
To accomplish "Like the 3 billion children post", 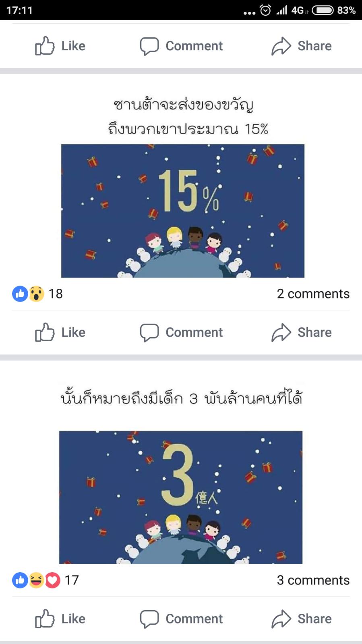I will pyautogui.click(x=60, y=619).
